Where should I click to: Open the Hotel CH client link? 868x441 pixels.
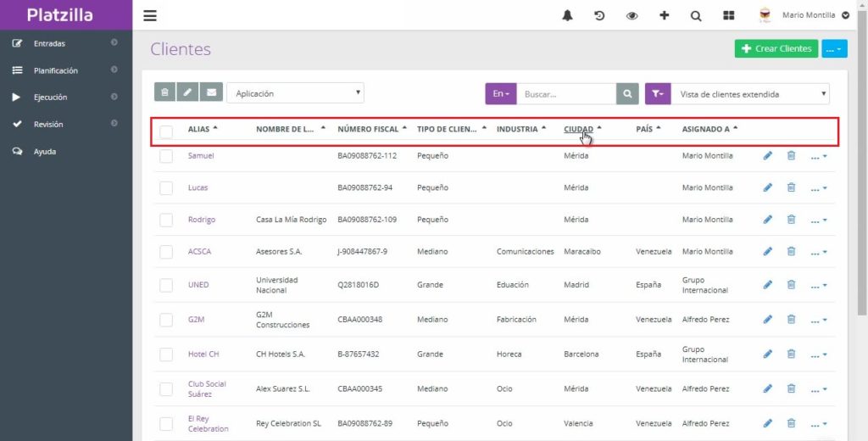tap(203, 354)
